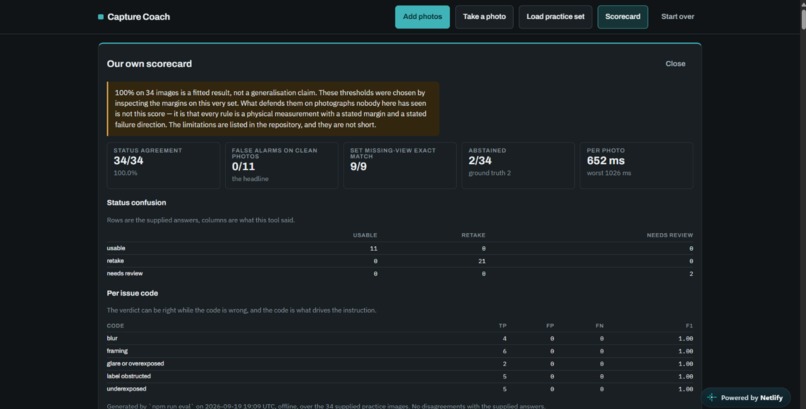Click the FN column header
The height and width of the screenshot is (409, 806).
click(x=599, y=326)
